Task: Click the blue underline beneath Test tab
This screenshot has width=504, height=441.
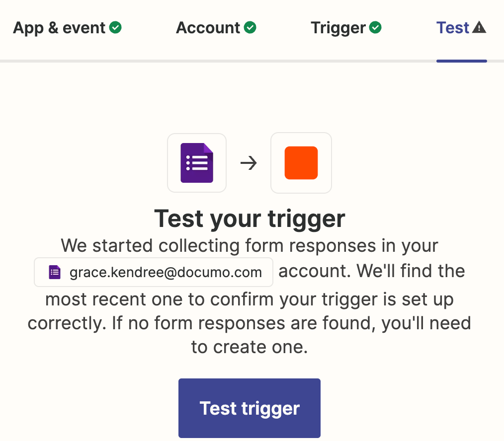Action: 462,61
